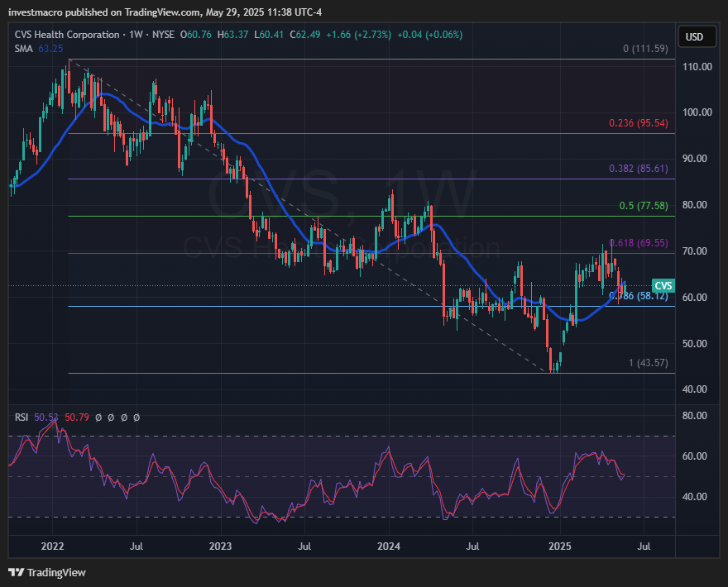
Task: Select the 0.236 (95.54) Fibonacci level label
Action: (x=641, y=123)
